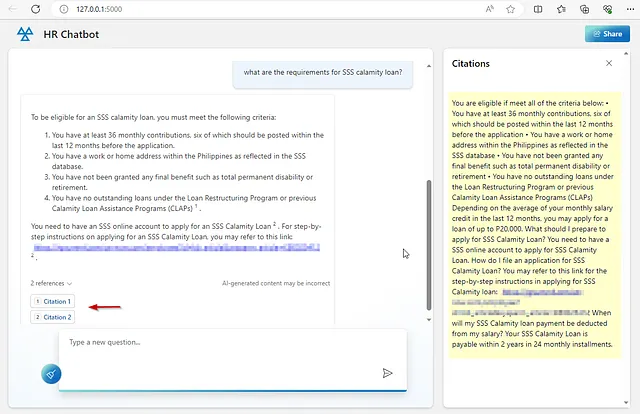Click criterion 1 about 36 monthly contributions
The height and width of the screenshot is (414, 640).
pos(188,140)
